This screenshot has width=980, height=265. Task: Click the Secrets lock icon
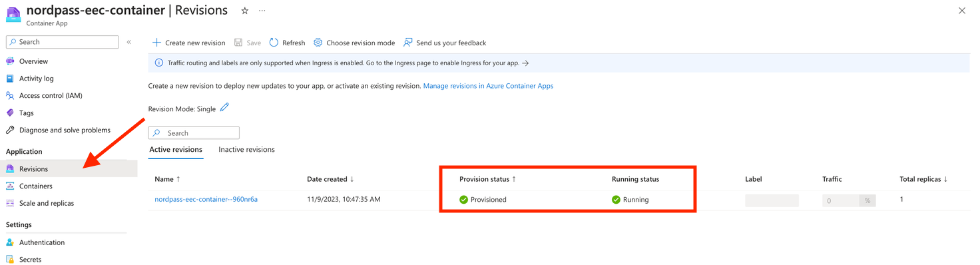click(x=10, y=260)
